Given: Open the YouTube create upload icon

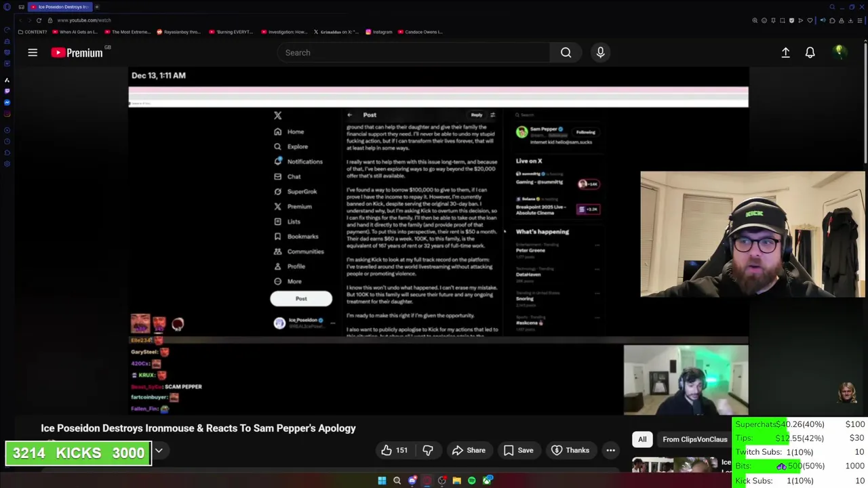Looking at the screenshot, I should coord(785,52).
